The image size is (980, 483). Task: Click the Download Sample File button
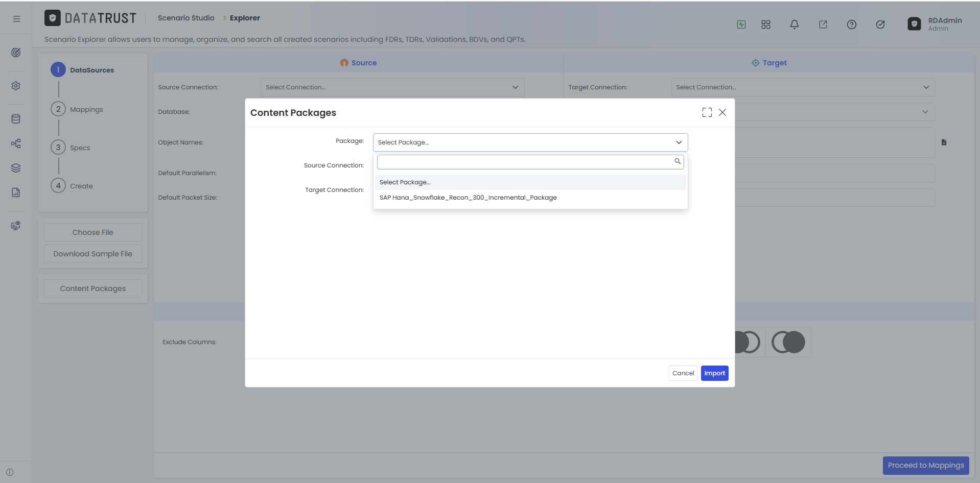[x=93, y=254]
